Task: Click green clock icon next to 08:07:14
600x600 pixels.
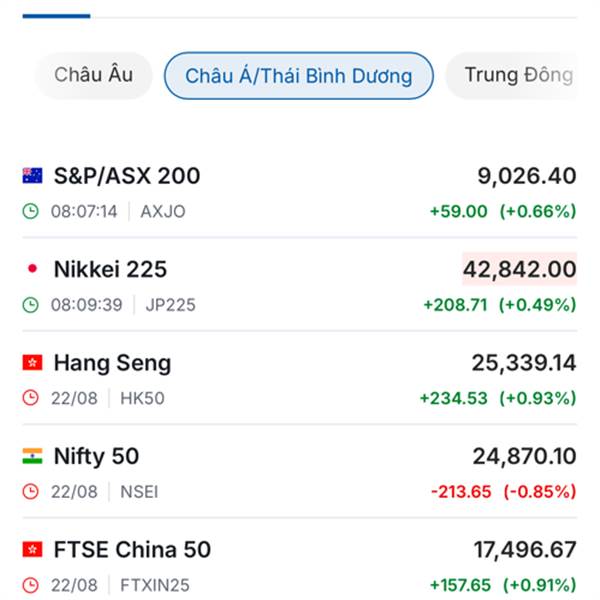Action: click(31, 211)
